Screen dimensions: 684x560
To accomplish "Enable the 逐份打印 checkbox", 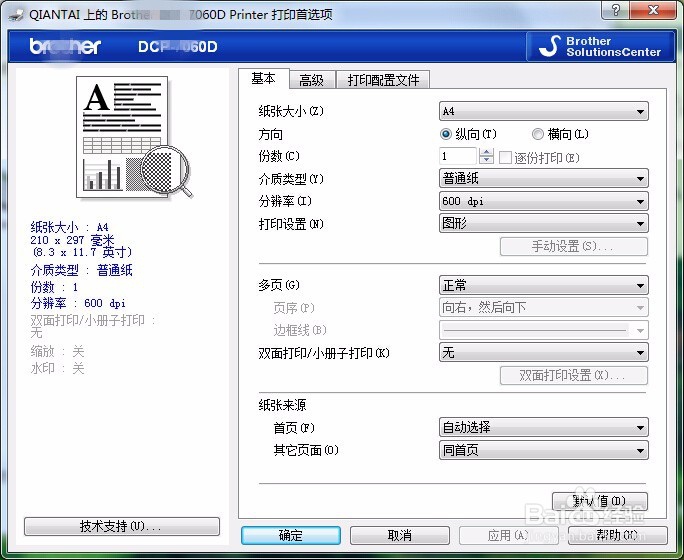I will point(505,157).
